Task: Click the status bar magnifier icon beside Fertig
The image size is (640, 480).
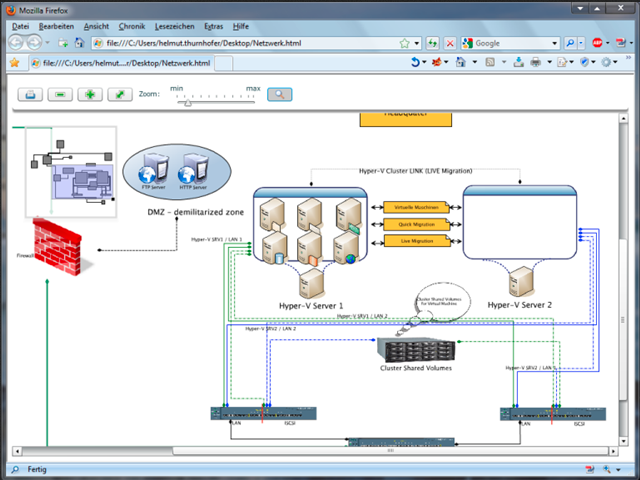Action: point(15,469)
